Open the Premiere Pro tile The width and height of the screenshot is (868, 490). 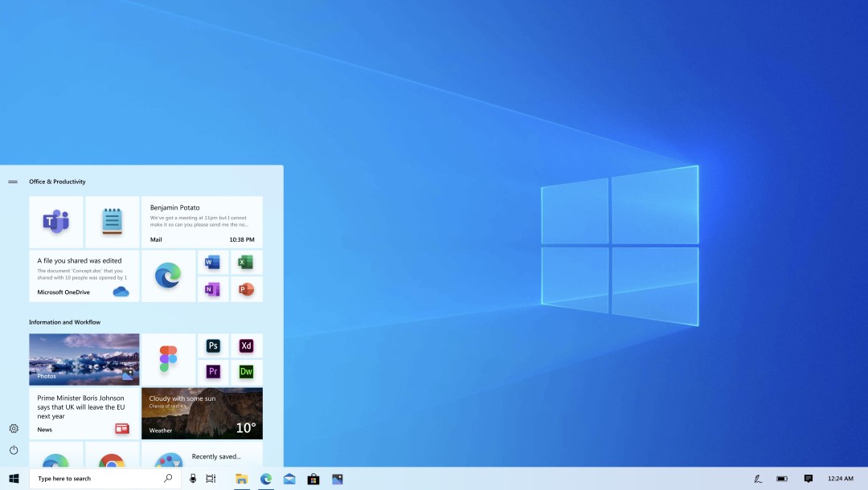(213, 372)
